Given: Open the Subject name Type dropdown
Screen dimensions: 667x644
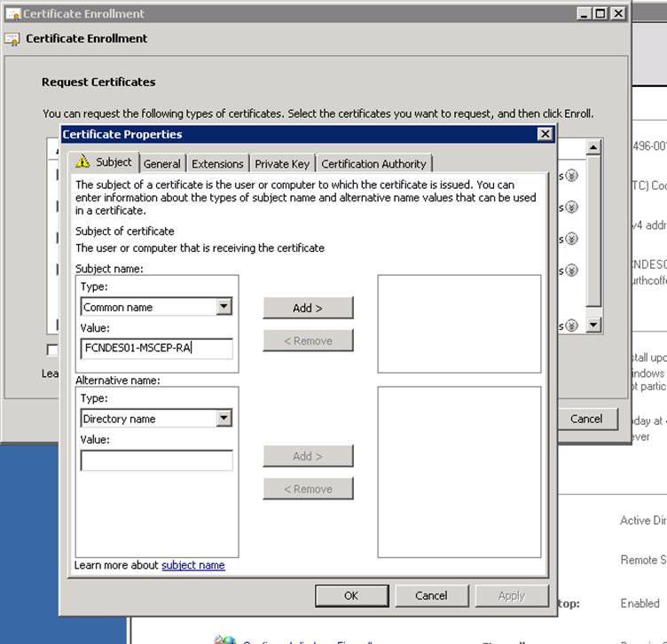Looking at the screenshot, I should [x=224, y=307].
